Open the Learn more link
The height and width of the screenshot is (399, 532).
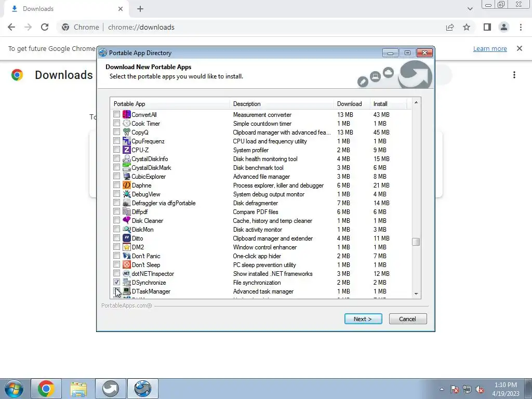click(490, 48)
